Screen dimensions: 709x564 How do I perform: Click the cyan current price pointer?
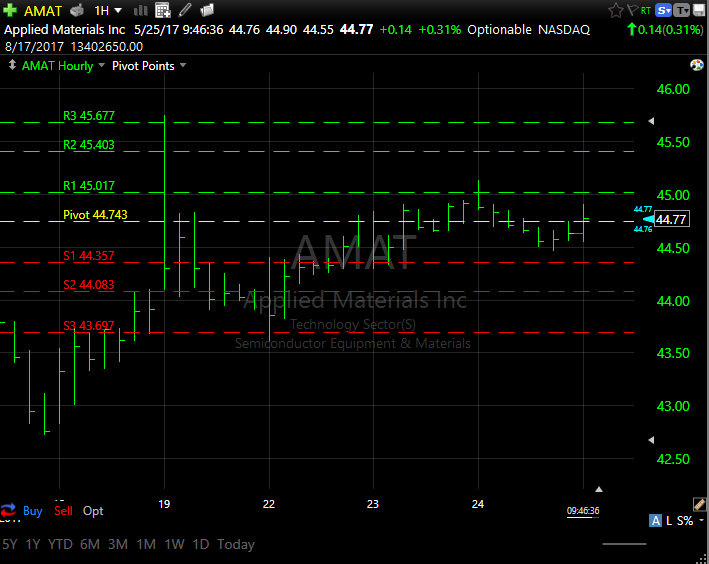coord(648,219)
